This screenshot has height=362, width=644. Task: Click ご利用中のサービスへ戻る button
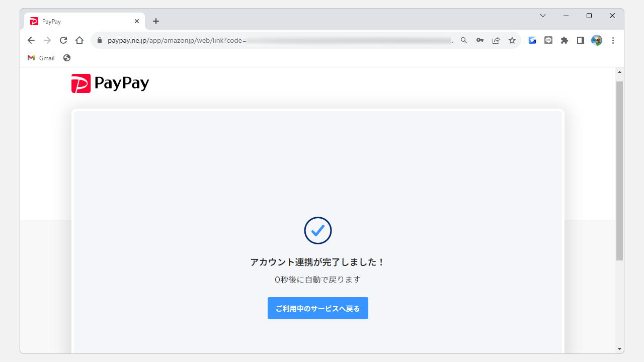317,308
